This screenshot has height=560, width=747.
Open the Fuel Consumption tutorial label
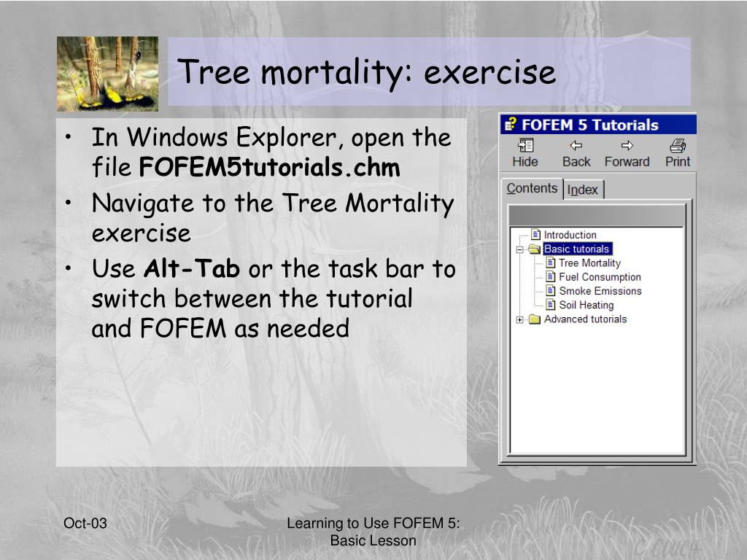point(600,276)
